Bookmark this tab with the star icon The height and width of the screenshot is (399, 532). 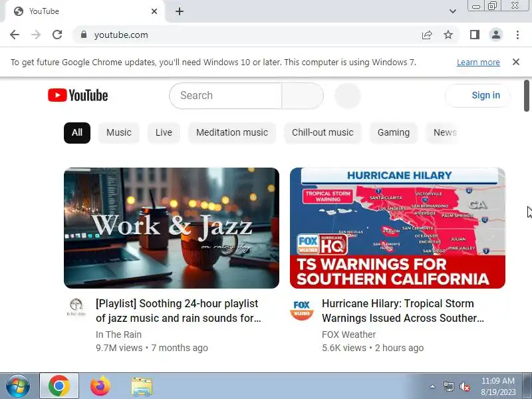coord(448,35)
